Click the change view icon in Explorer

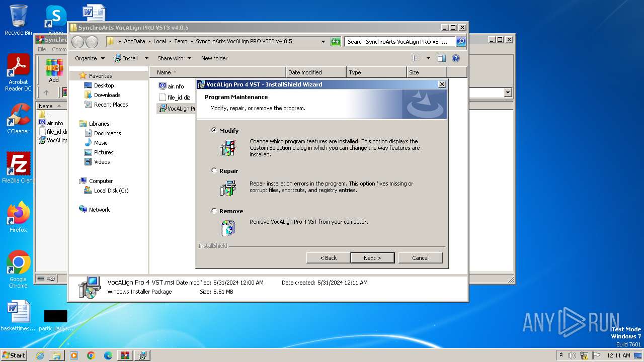click(416, 58)
